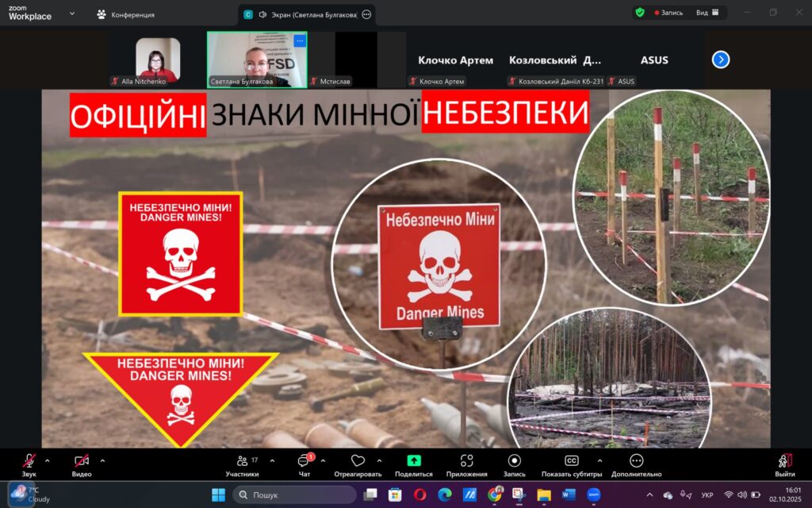Open the Отреагировать reactions heart icon
The height and width of the screenshot is (508, 812).
point(358,463)
